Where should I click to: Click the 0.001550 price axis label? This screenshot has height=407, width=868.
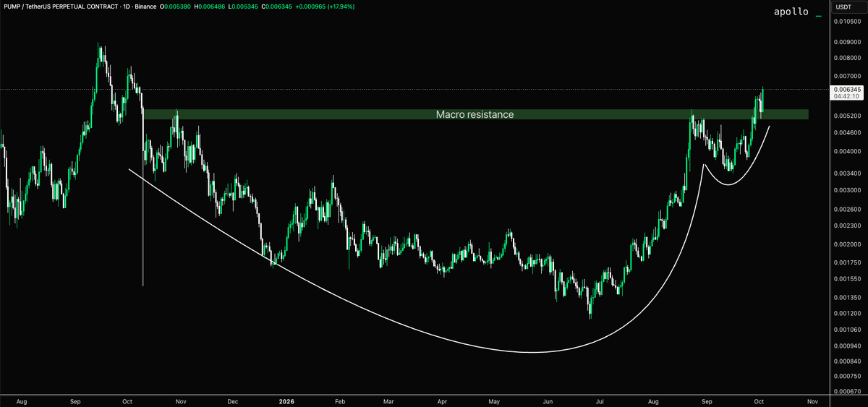point(846,279)
